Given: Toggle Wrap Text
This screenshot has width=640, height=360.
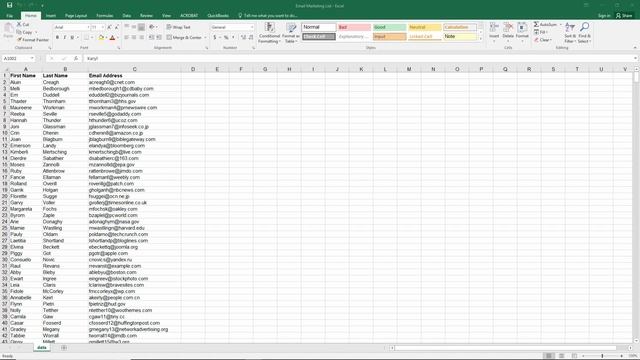Looking at the screenshot, I should pyautogui.click(x=178, y=27).
